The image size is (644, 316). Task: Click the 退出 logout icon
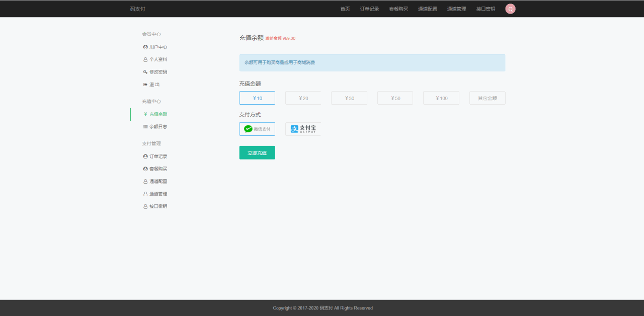(x=145, y=85)
